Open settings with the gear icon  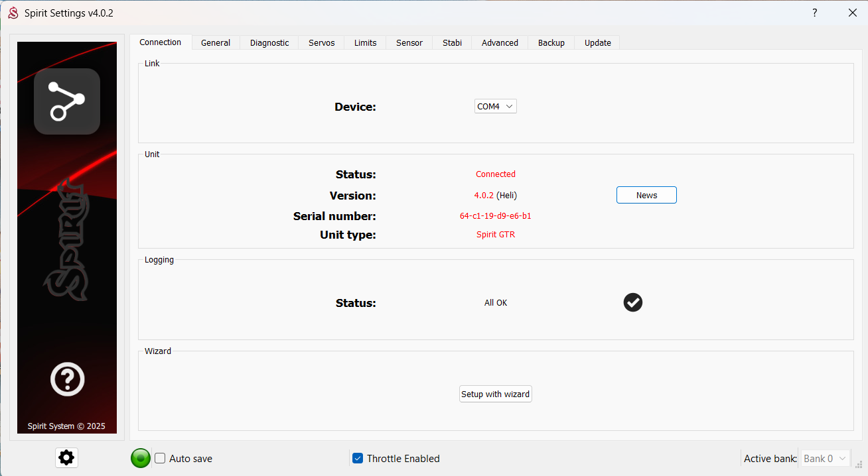(x=66, y=457)
